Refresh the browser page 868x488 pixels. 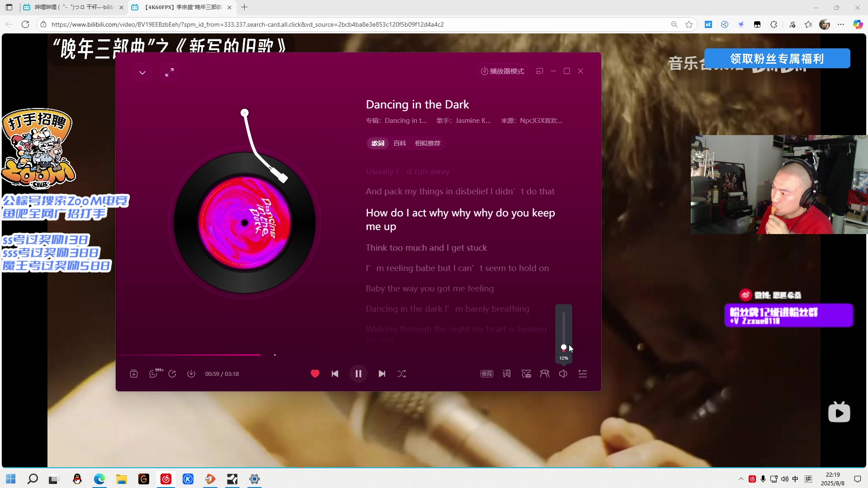click(25, 24)
